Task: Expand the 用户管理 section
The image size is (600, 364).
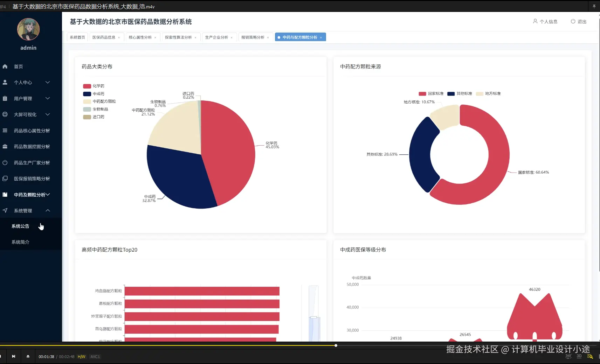Action: pos(48,98)
